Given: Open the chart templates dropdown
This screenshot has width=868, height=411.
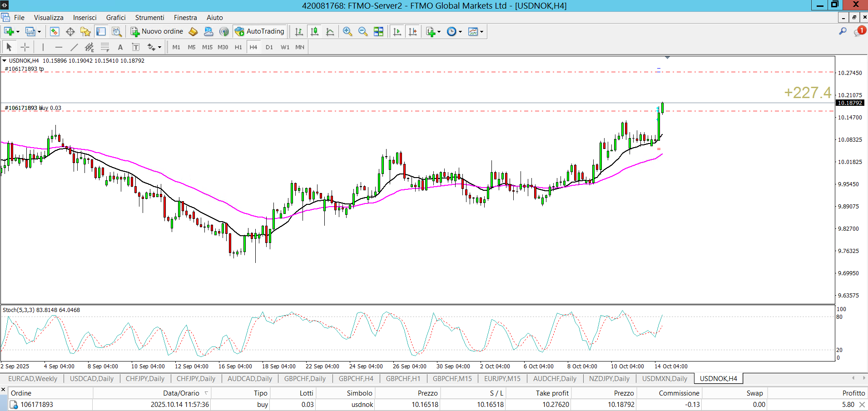Looking at the screenshot, I should (481, 32).
